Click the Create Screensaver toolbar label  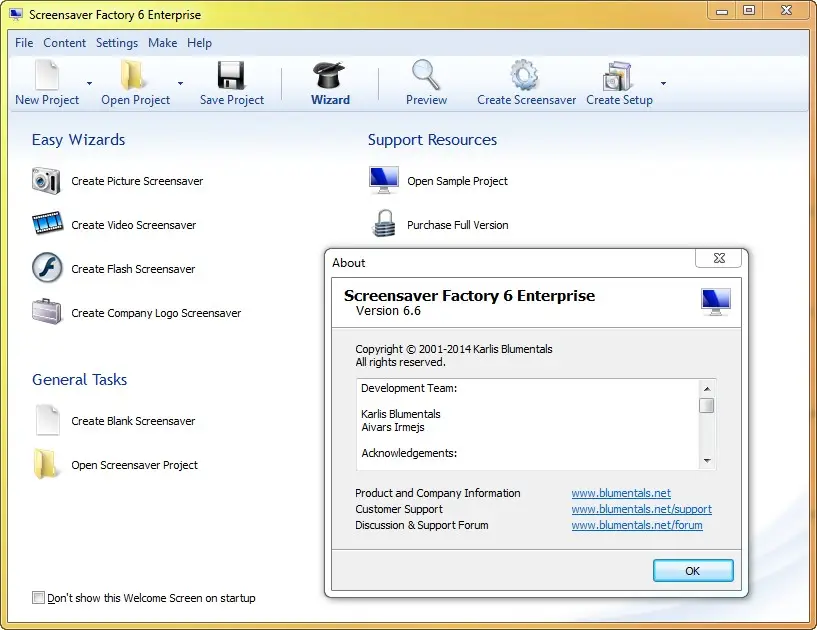point(526,100)
